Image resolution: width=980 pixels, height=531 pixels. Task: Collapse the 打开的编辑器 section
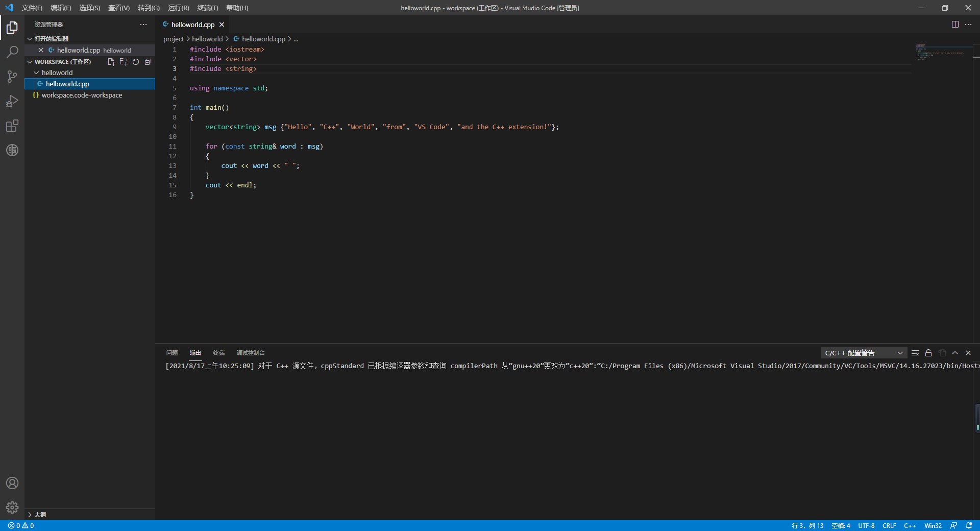pos(90,39)
